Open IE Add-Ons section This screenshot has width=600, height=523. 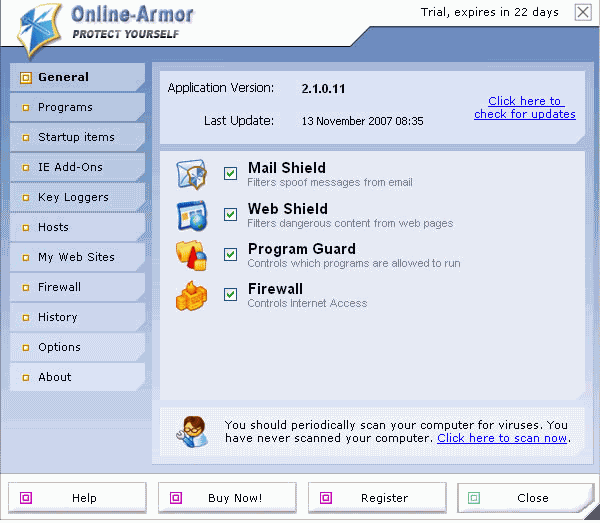point(77,168)
